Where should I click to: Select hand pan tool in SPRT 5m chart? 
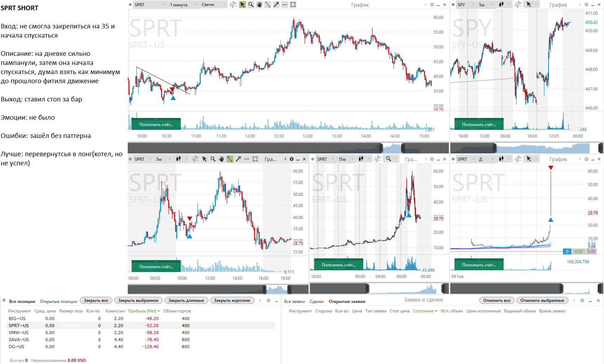(x=221, y=159)
